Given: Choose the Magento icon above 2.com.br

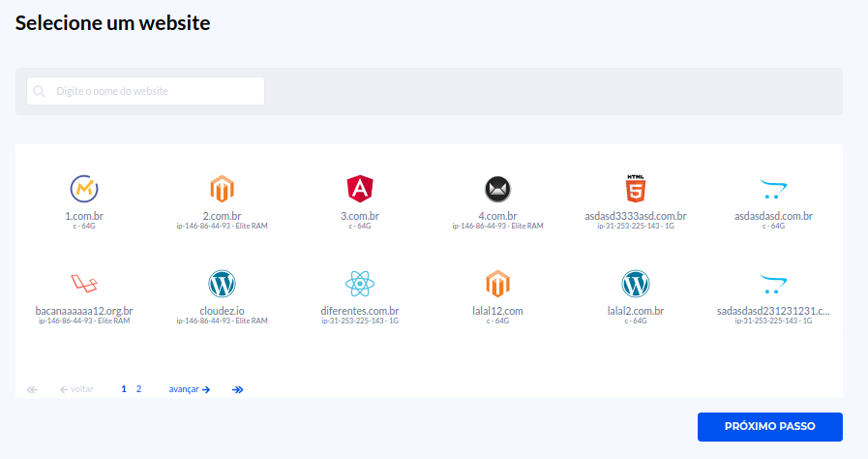Looking at the screenshot, I should 222,188.
